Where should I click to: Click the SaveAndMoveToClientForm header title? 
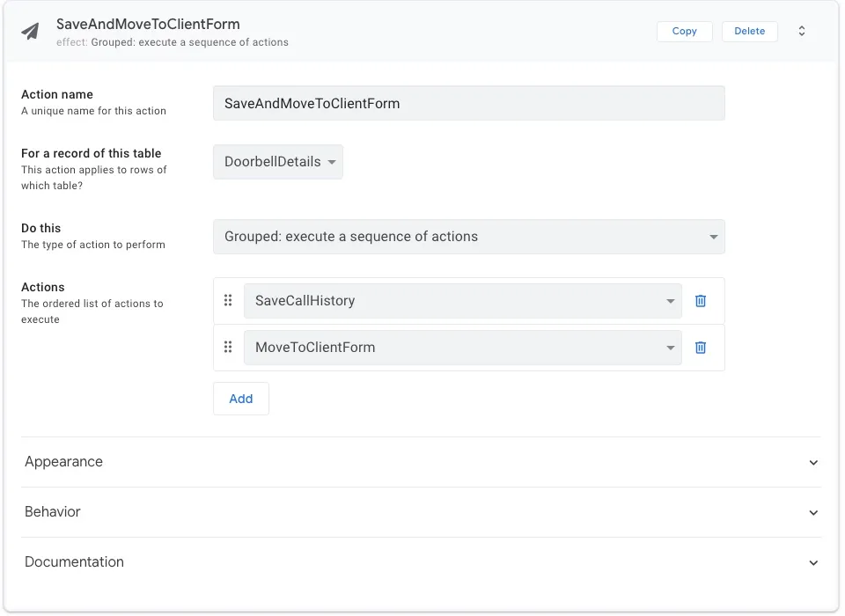(148, 24)
